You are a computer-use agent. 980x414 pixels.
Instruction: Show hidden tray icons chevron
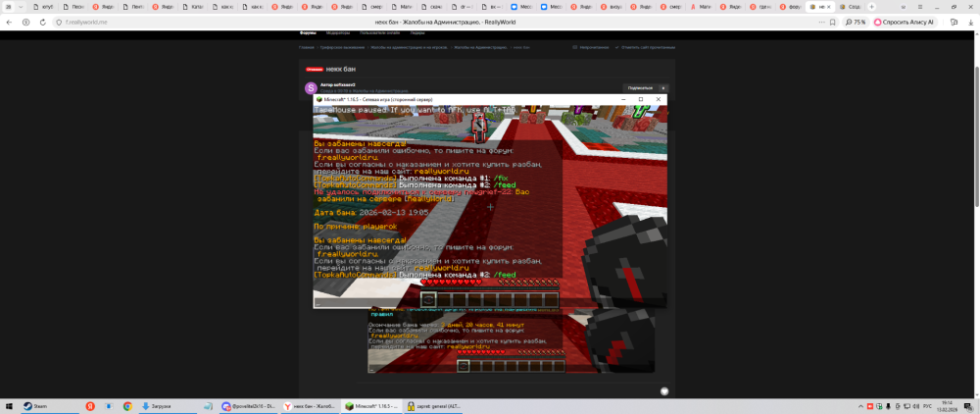click(860, 406)
